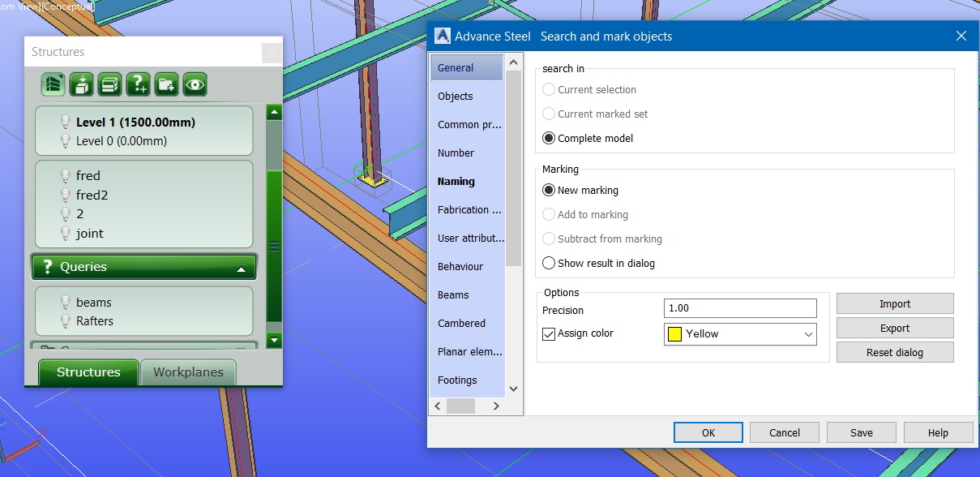Open the Yellow color dropdown
Image resolution: width=980 pixels, height=477 pixels.
tap(740, 333)
